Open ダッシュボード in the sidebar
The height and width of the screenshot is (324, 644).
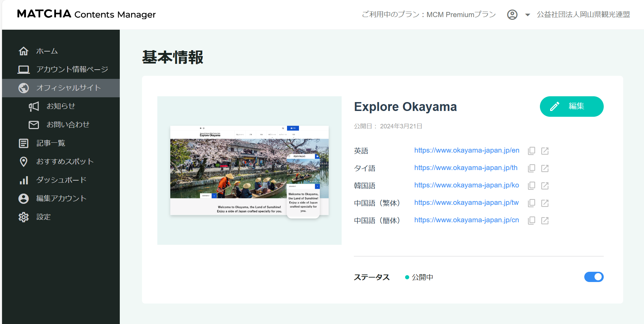(61, 180)
